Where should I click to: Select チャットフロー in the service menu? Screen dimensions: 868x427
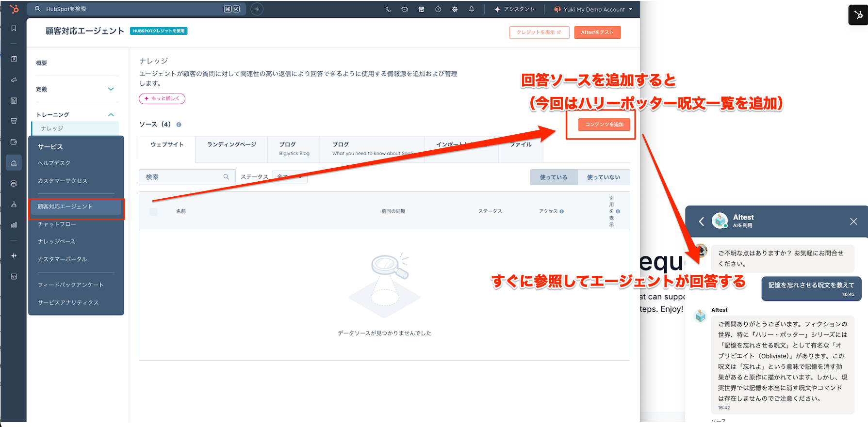57,224
